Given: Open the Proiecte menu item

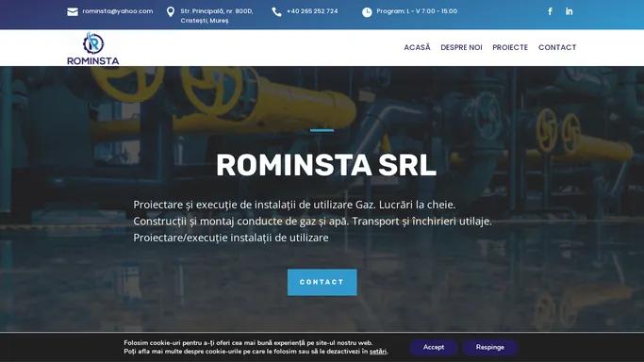Looking at the screenshot, I should (x=510, y=47).
